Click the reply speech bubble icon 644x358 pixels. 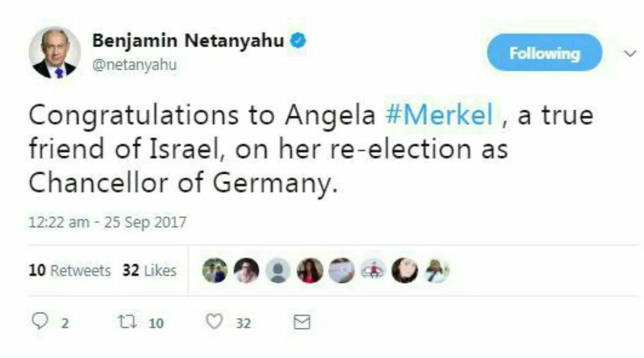(40, 321)
